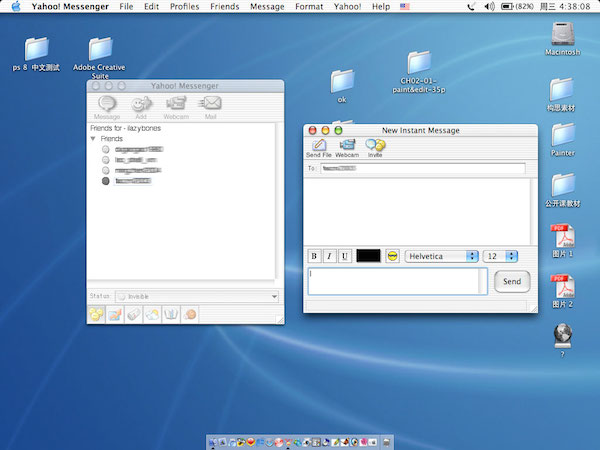This screenshot has height=450, width=600.
Task: Click the battery 82% status icon
Action: [517, 7]
